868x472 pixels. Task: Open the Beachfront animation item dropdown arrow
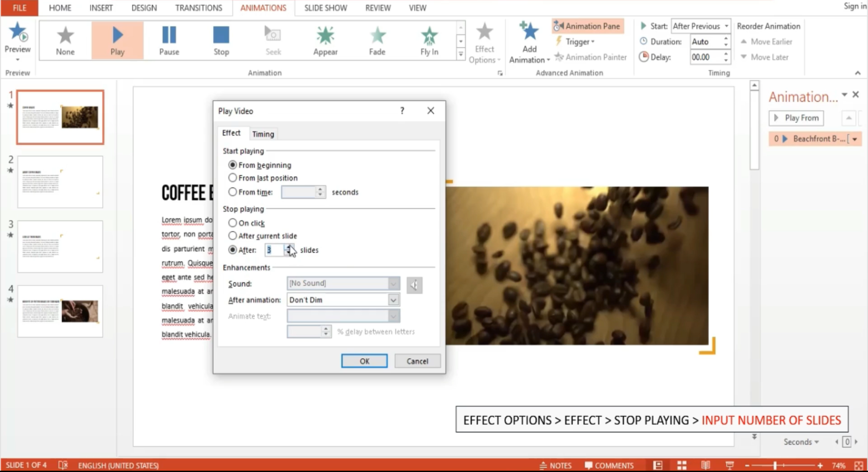click(x=855, y=139)
